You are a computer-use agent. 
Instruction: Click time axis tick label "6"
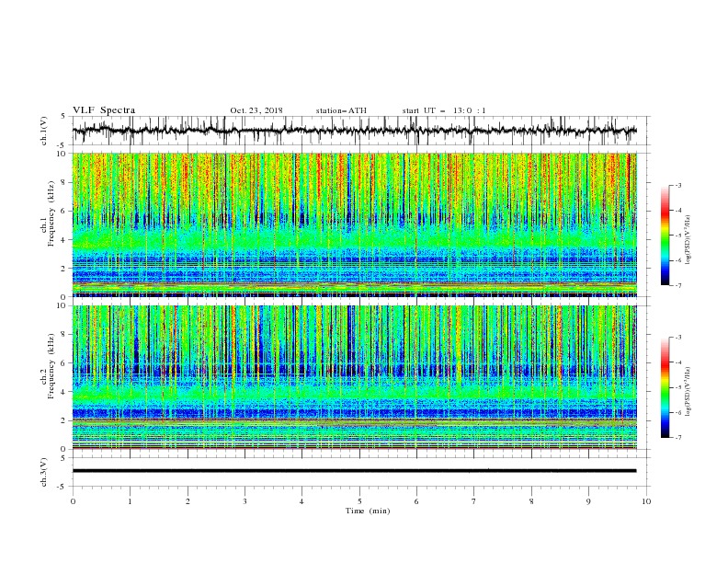point(416,501)
